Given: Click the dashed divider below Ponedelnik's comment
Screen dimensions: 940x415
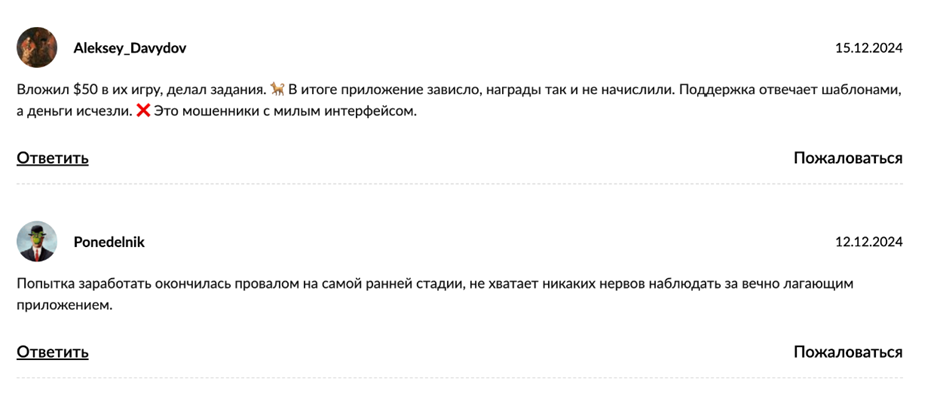Looking at the screenshot, I should 460,378.
